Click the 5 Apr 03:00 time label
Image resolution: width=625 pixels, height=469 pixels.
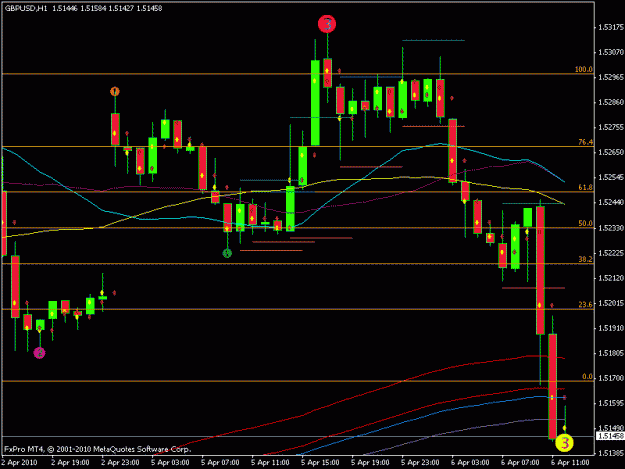point(170,463)
